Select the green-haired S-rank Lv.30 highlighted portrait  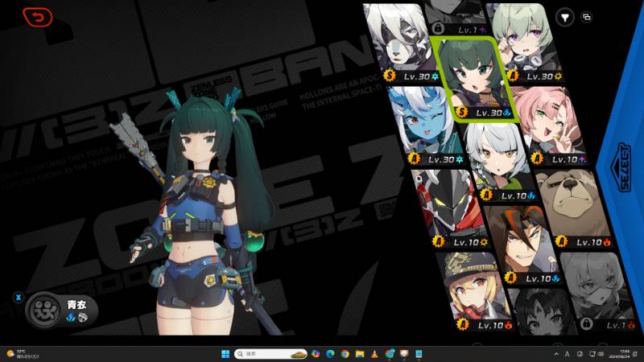click(x=473, y=79)
